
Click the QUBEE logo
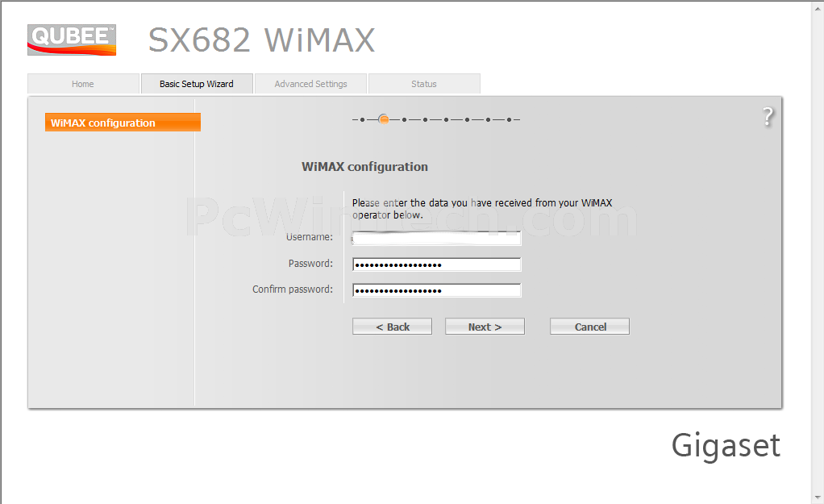[x=72, y=40]
